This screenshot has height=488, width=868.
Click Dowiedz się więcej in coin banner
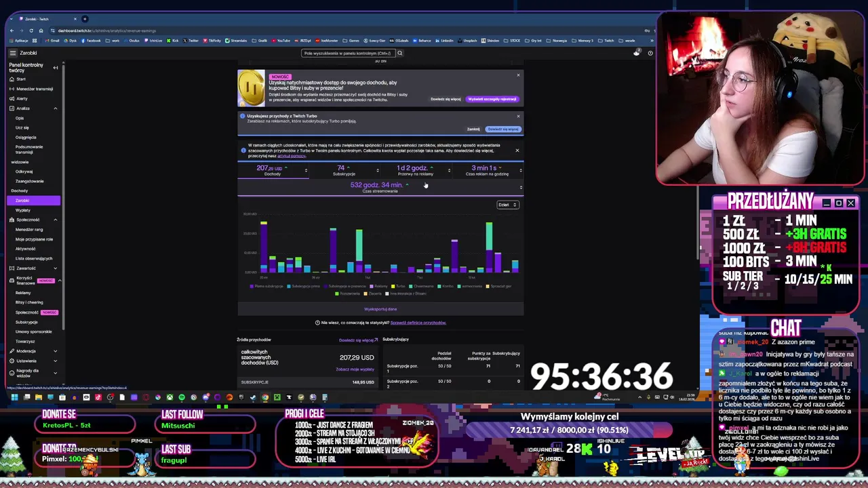click(x=446, y=99)
